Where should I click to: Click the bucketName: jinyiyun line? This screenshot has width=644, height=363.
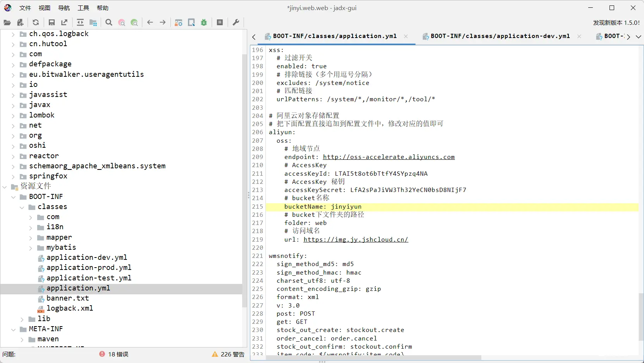323,207
